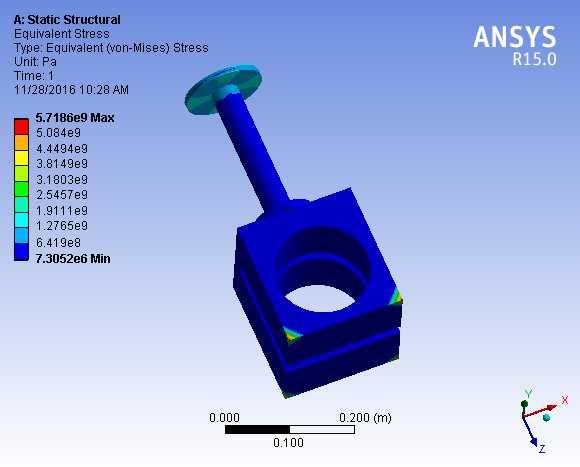The width and height of the screenshot is (580, 467).
Task: Click the cyan isometric ball on triad
Action: tap(546, 417)
